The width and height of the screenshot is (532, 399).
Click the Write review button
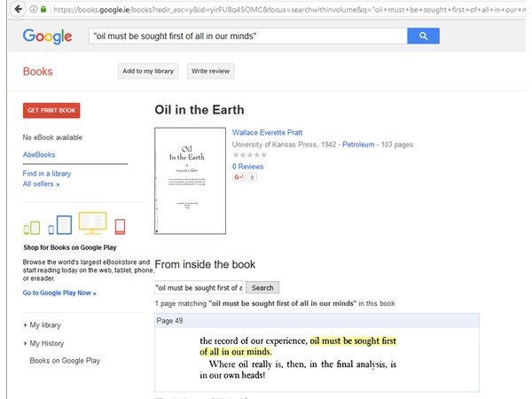(210, 71)
